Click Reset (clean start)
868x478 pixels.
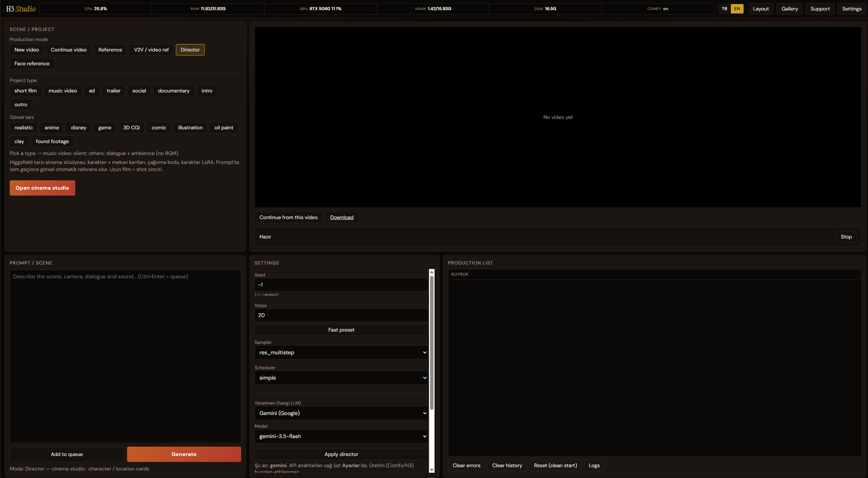[x=556, y=466]
